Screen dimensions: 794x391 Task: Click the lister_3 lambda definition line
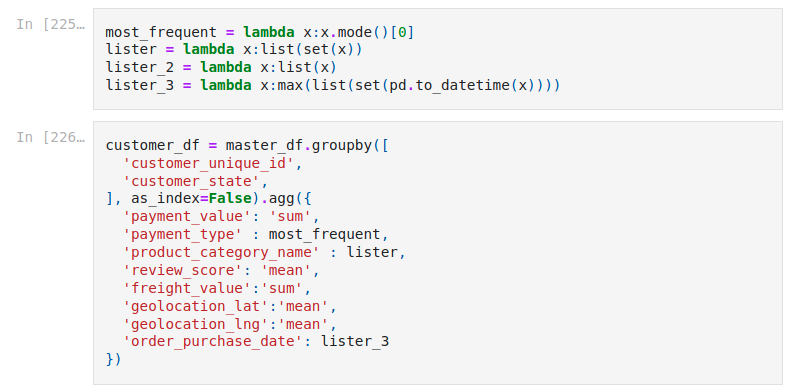[333, 85]
